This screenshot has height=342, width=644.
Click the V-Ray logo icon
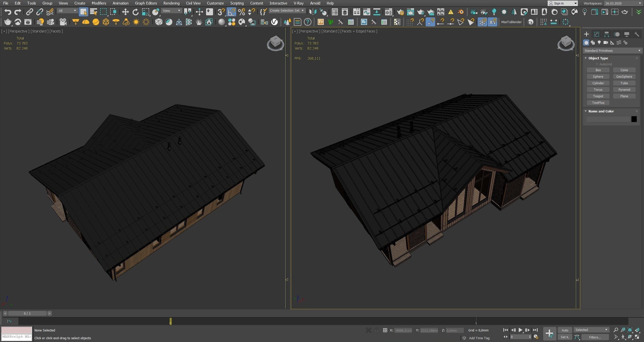[x=274, y=22]
